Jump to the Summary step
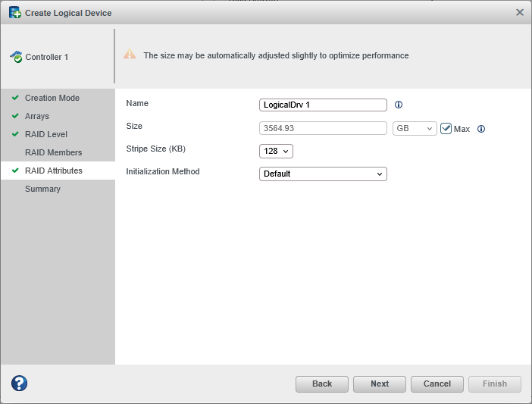The image size is (532, 404). pyautogui.click(x=42, y=189)
